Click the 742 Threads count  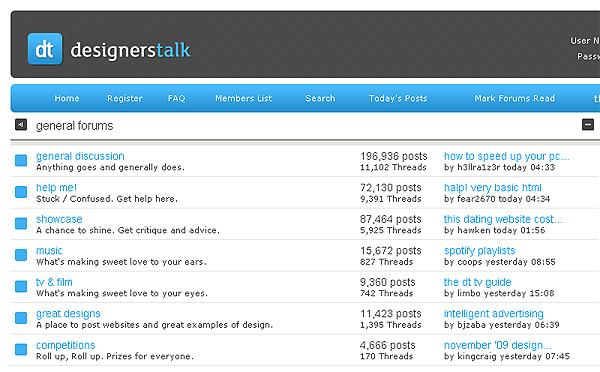[386, 293]
